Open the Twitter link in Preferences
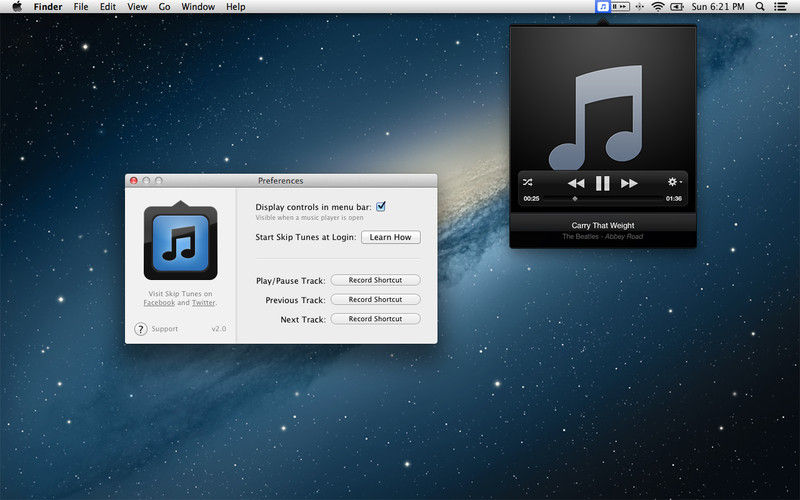This screenshot has height=500, width=800. tap(203, 303)
